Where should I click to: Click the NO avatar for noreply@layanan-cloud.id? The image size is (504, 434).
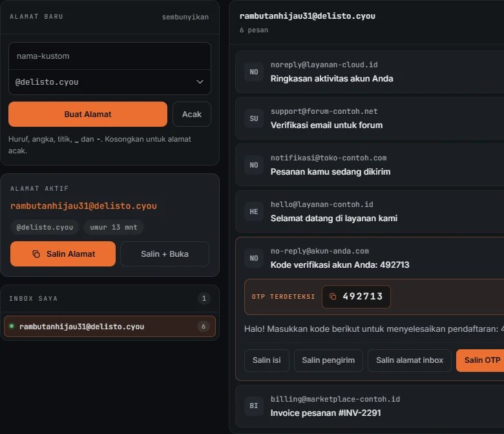pos(254,72)
